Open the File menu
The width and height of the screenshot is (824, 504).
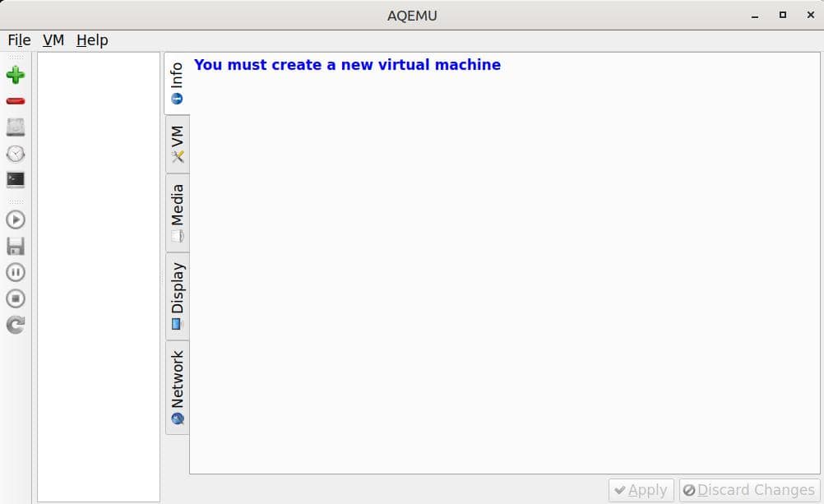pyautogui.click(x=19, y=40)
